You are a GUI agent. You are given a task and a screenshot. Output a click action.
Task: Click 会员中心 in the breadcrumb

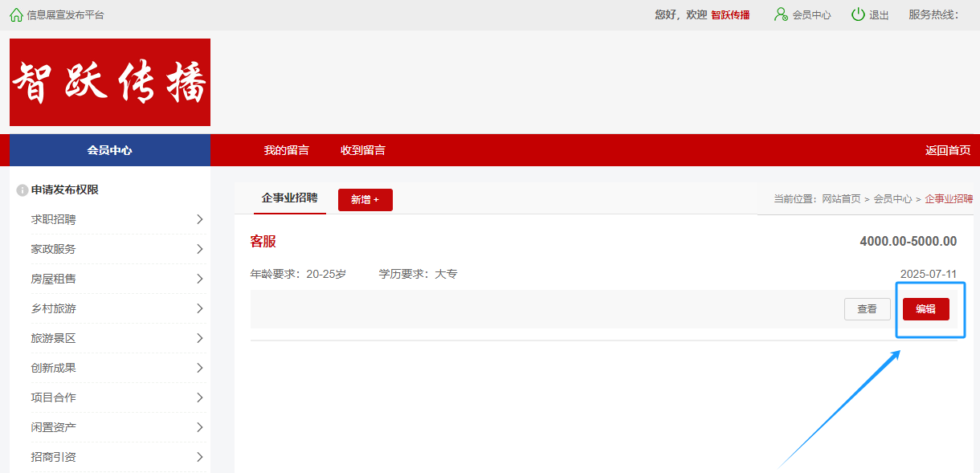tap(893, 199)
